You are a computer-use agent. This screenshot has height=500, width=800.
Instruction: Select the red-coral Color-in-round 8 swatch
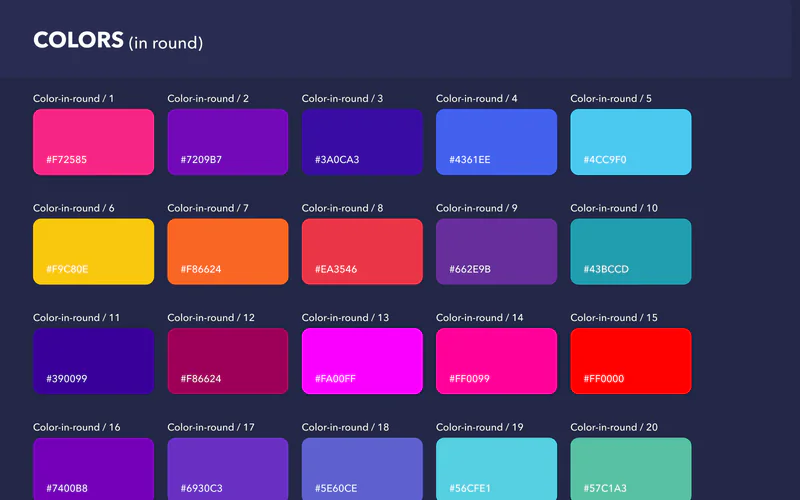pos(362,252)
